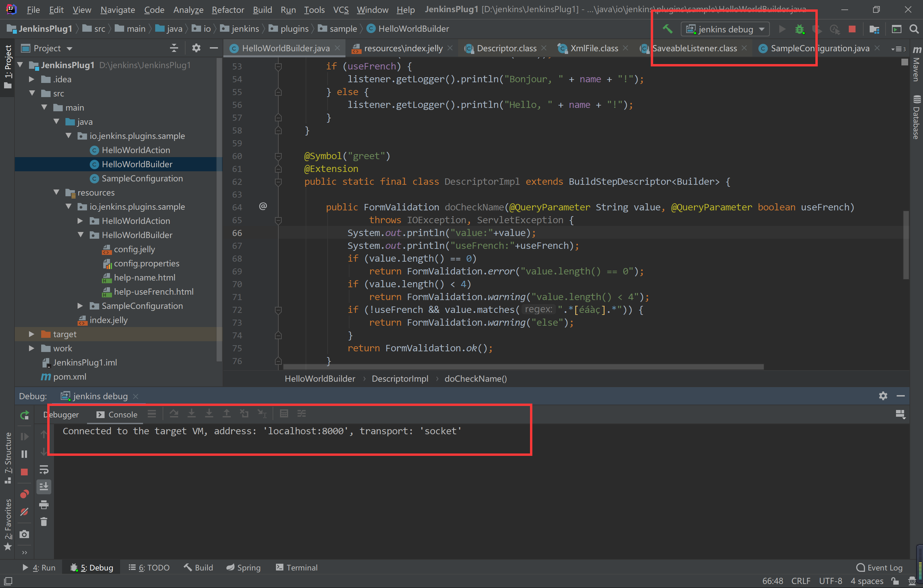Click the Step Over debugger icon

174,414
